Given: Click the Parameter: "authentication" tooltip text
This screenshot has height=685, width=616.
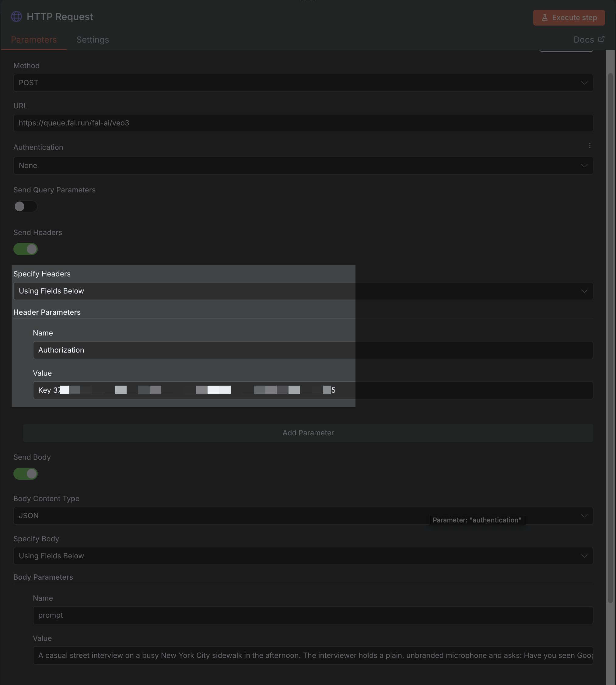Looking at the screenshot, I should [x=477, y=520].
